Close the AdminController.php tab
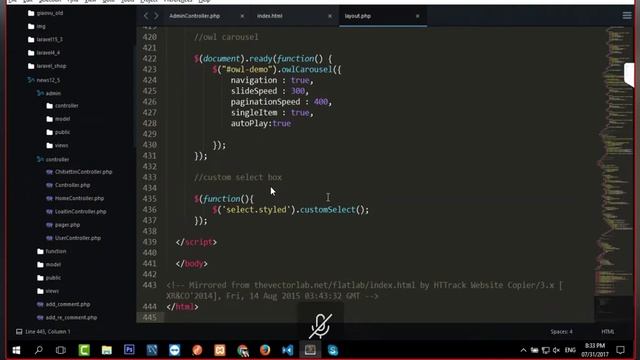The width and height of the screenshot is (640, 360). 242,16
